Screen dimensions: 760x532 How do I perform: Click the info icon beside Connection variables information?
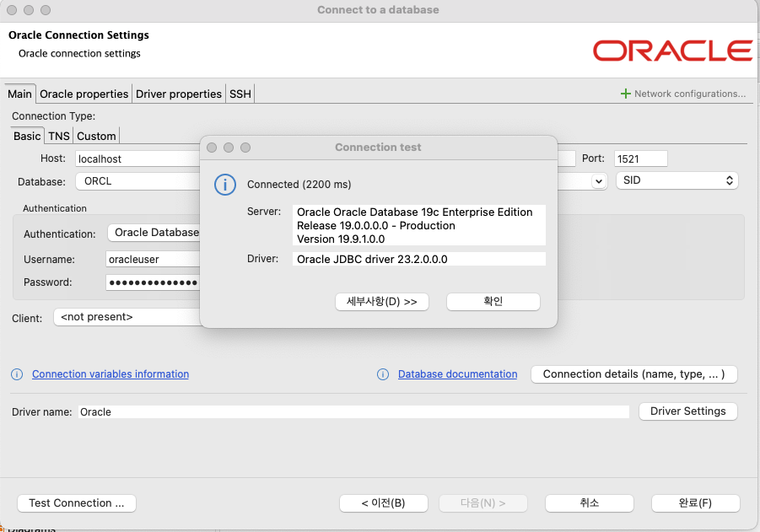click(17, 374)
